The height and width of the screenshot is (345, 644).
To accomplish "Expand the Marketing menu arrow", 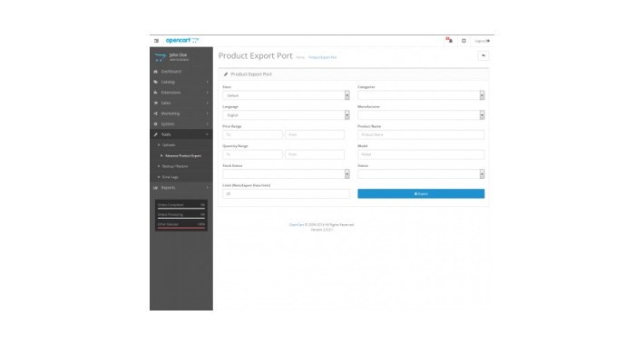I will [x=207, y=113].
